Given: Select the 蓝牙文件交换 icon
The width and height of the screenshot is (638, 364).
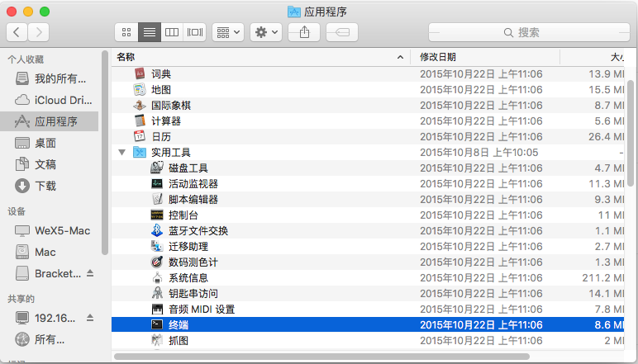Looking at the screenshot, I should (157, 231).
